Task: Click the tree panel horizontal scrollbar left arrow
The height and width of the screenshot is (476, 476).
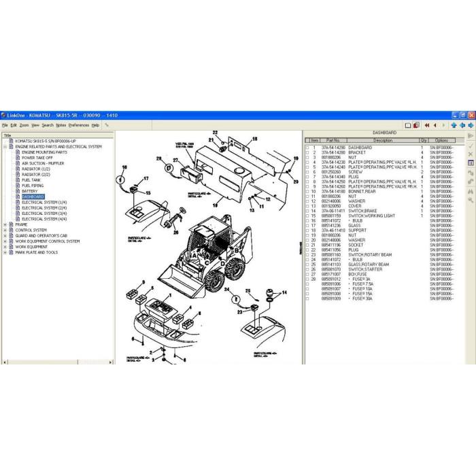Action: pos(5,362)
